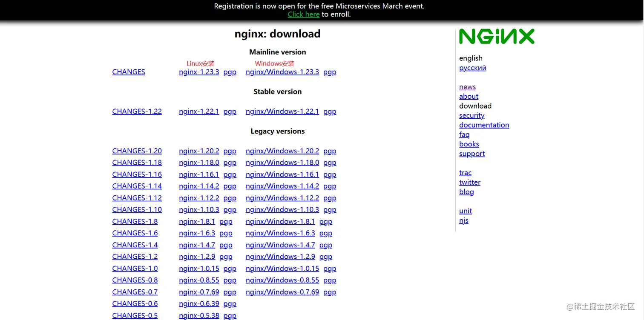Open the support page
Image resolution: width=644 pixels, height=320 pixels.
point(472,154)
